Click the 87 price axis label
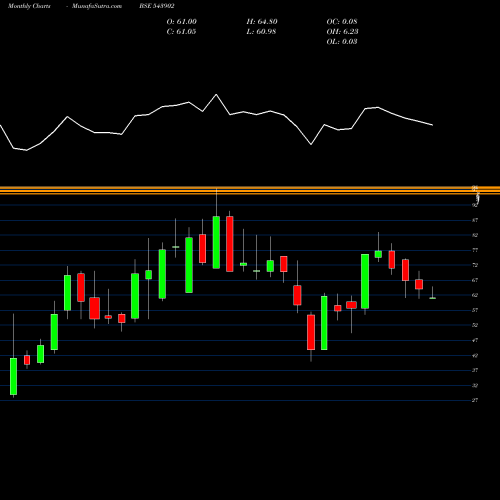Screen dimensions: 500x500 click(475, 220)
